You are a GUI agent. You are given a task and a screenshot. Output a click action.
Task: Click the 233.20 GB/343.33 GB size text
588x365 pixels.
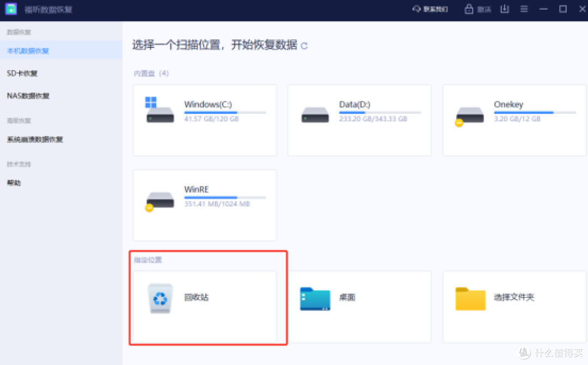[373, 119]
